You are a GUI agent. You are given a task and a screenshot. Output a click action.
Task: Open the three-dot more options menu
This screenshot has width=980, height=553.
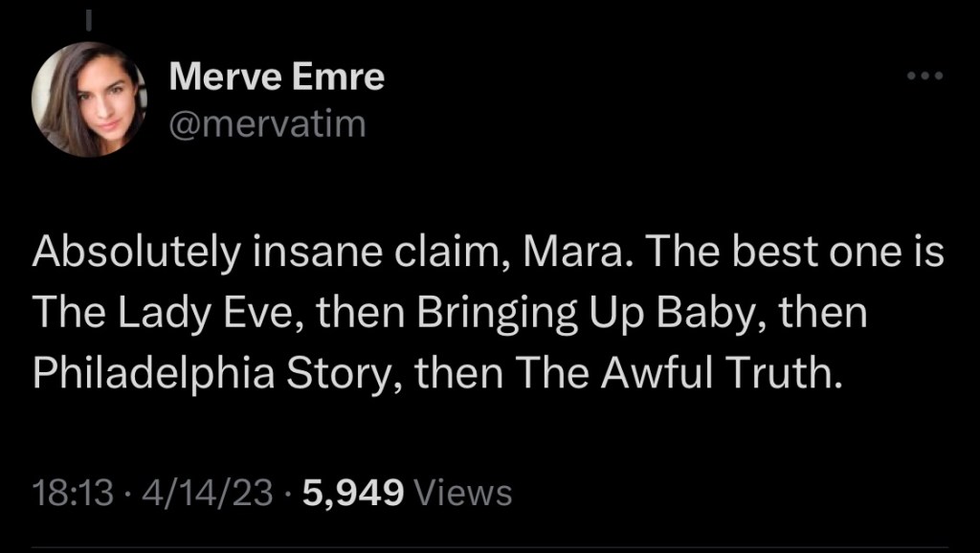click(924, 77)
